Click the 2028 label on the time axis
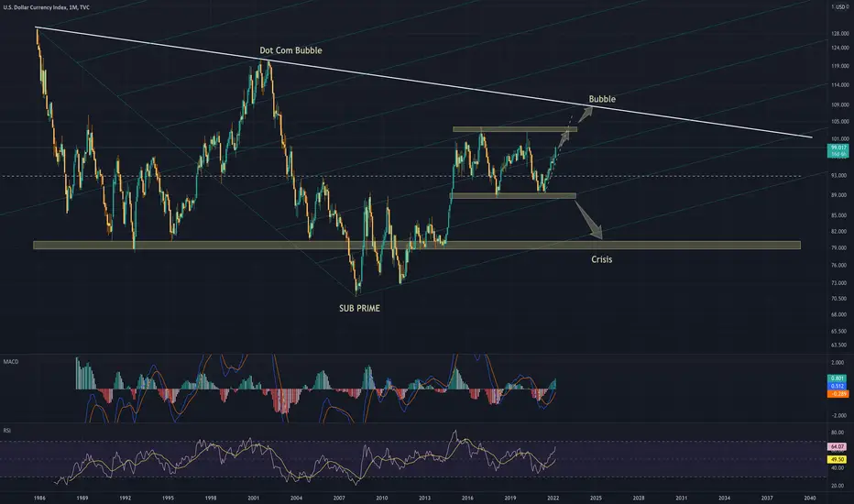Screen dimensions: 854x504 click(639, 498)
